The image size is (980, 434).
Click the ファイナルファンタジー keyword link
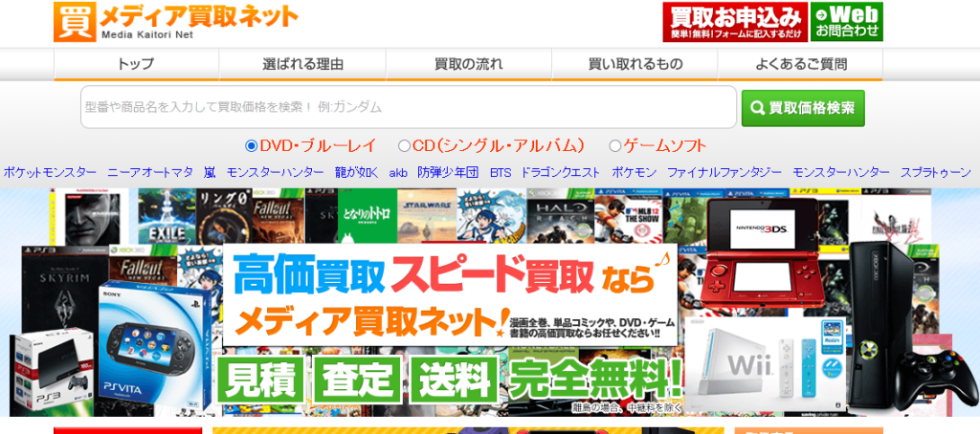coord(724,172)
